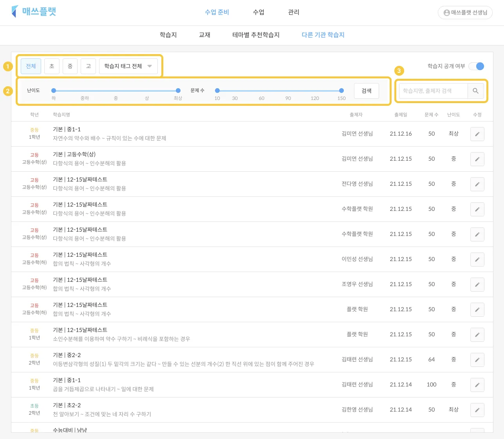
Task: Click the 학년 column header
Action: 34,115
